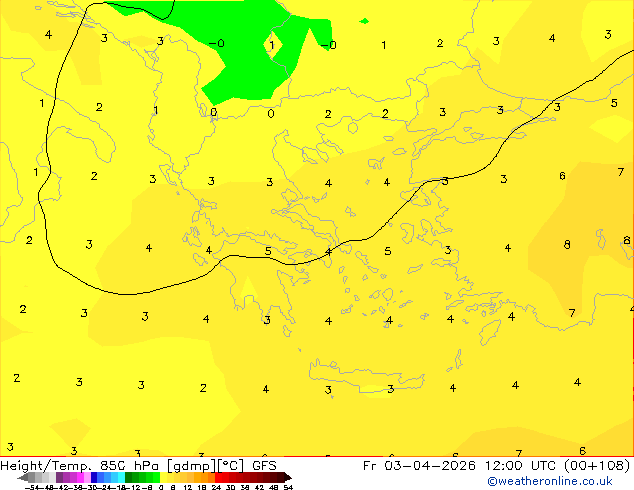634x490 pixels.
Task: Click the GFS model label in the title
Action: point(264,466)
